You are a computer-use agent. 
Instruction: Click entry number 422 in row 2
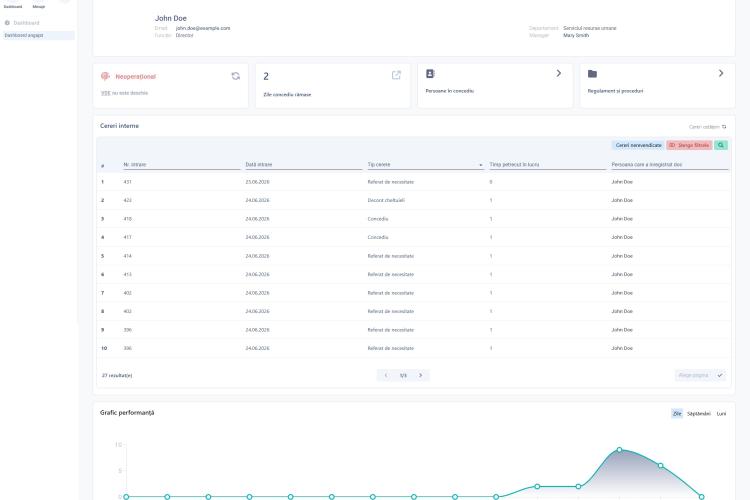click(127, 200)
